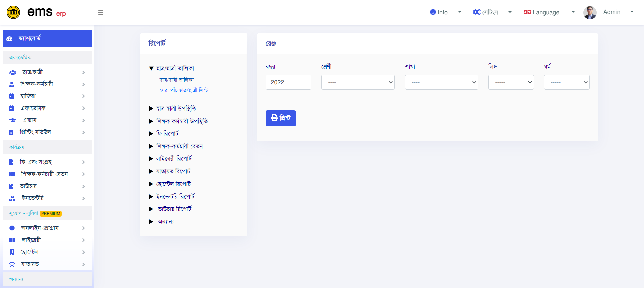Click the settings gears icon

point(477,12)
